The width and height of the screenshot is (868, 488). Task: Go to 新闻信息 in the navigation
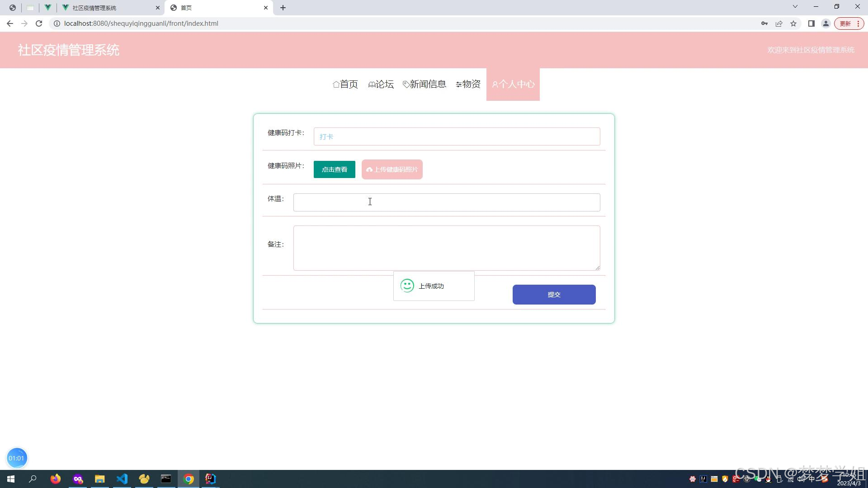(425, 84)
